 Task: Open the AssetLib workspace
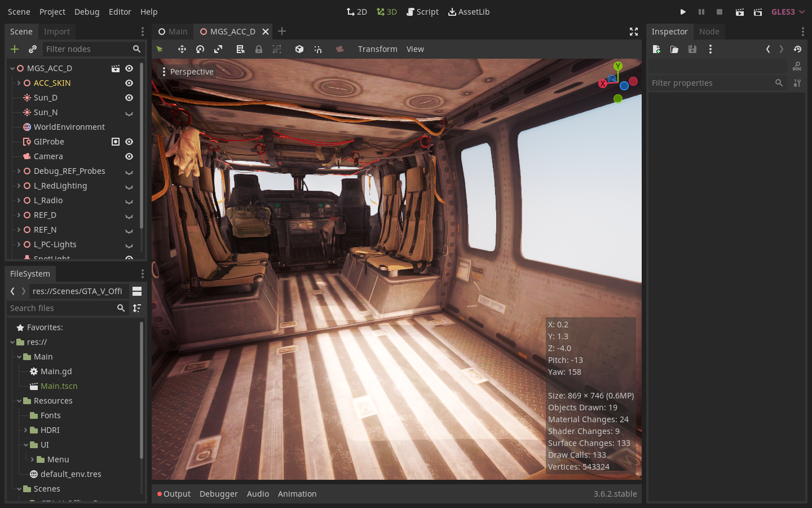(469, 12)
